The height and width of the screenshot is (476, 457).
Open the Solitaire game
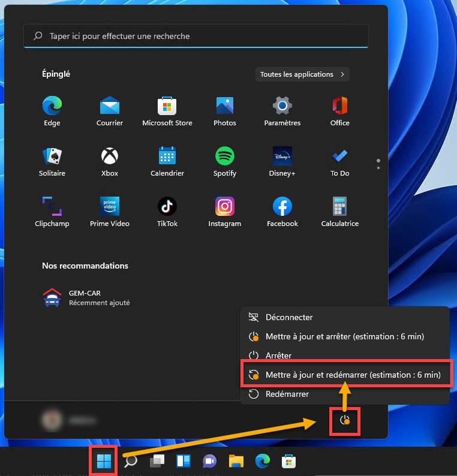click(x=52, y=161)
